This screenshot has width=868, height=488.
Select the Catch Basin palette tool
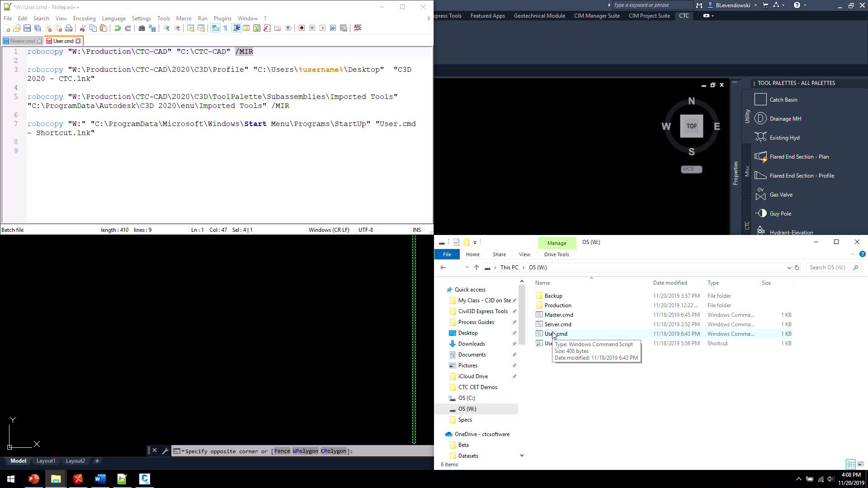pos(783,100)
